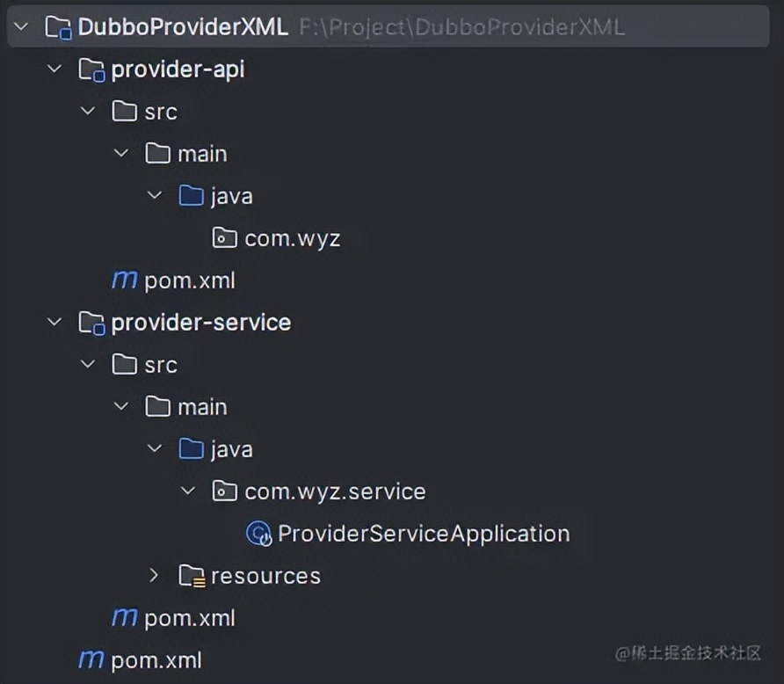The height and width of the screenshot is (684, 784).
Task: Select the provider-api module icon
Action: click(91, 69)
